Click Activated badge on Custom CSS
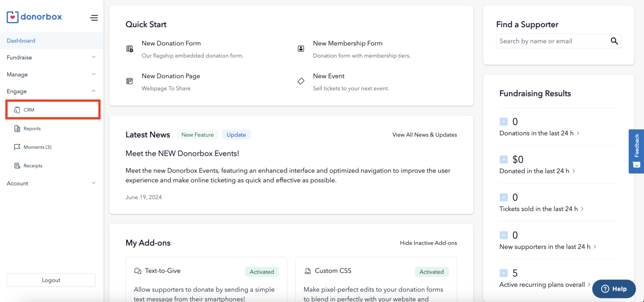 coord(431,272)
